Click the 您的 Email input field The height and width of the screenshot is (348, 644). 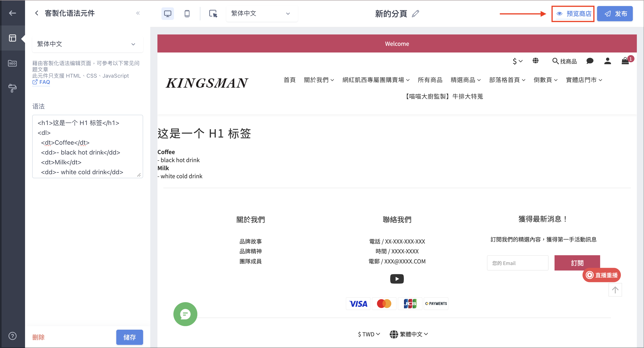coord(517,263)
